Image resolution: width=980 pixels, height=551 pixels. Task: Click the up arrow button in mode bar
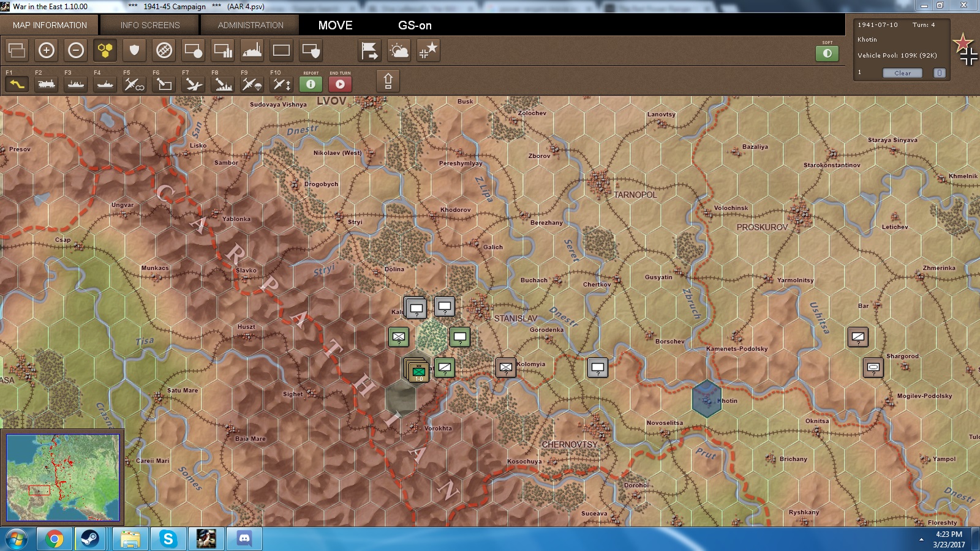(388, 81)
